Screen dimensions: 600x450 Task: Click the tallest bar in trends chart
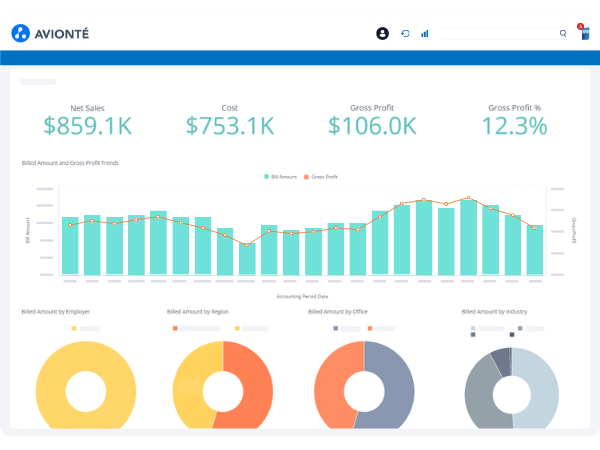pyautogui.click(x=424, y=240)
